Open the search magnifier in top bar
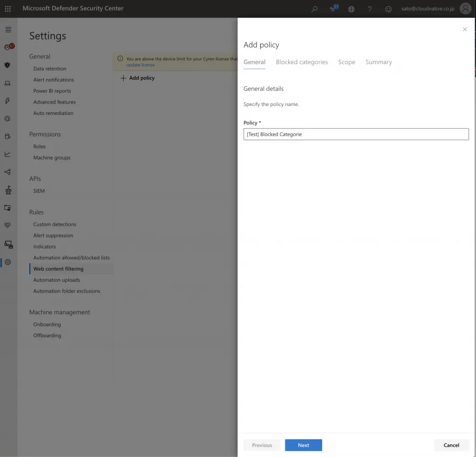The height and width of the screenshot is (457, 476). pos(315,9)
